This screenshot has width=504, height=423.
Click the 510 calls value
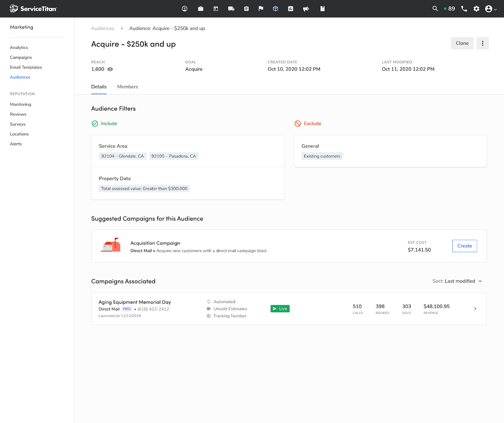(357, 306)
